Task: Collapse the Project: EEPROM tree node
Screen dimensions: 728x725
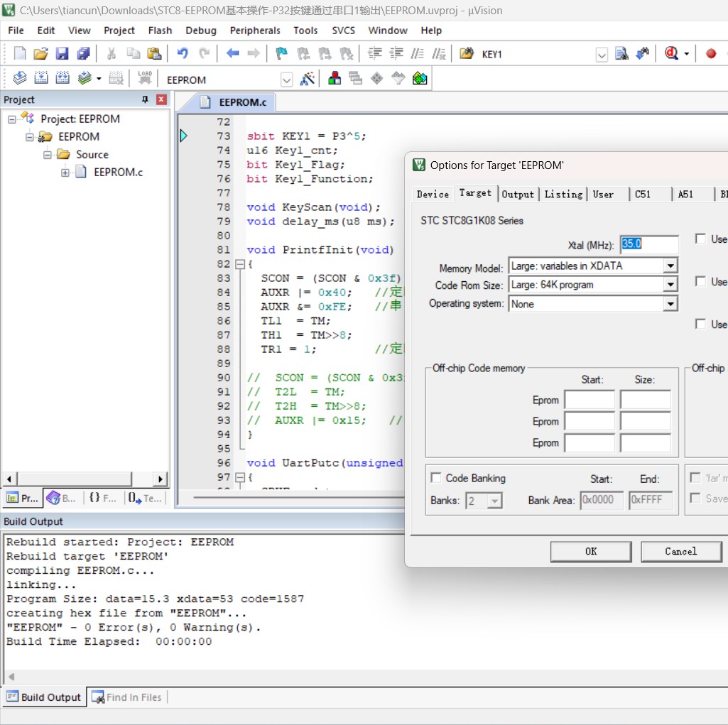Action: [x=11, y=119]
